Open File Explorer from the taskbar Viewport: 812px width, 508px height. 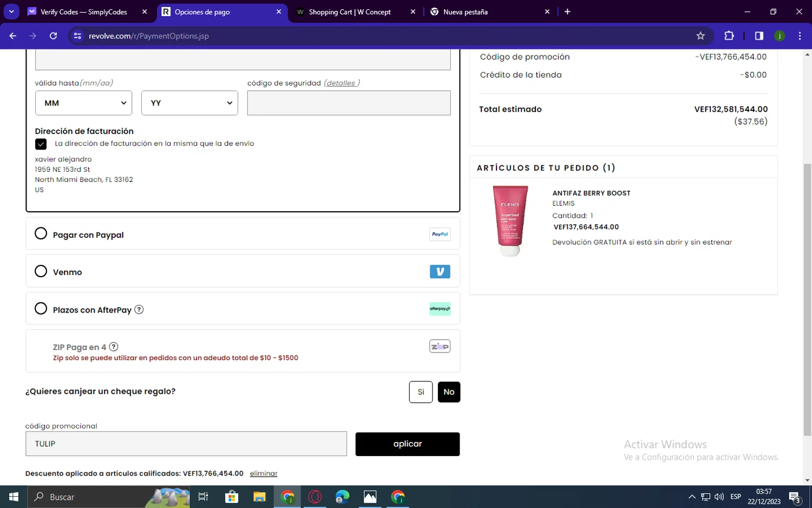(259, 497)
